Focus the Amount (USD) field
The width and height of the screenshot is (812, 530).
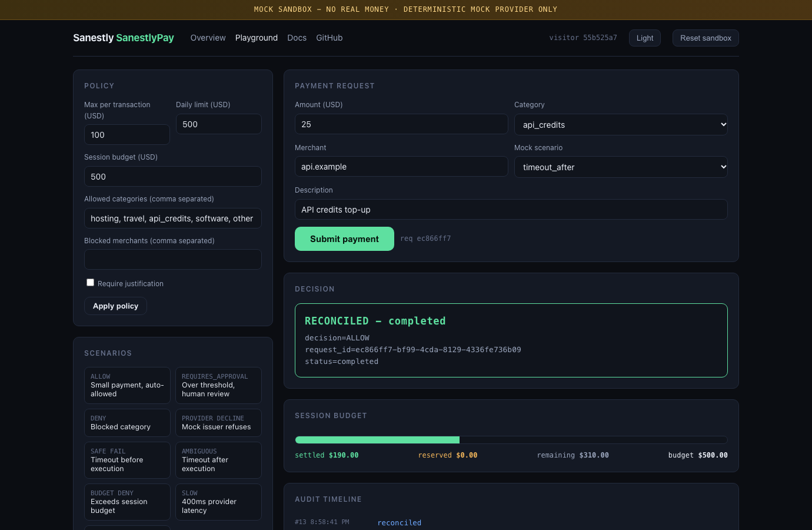tap(401, 124)
